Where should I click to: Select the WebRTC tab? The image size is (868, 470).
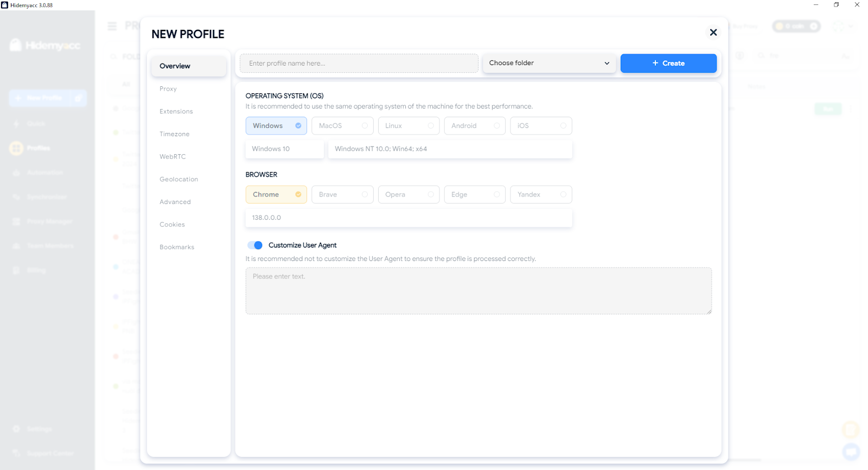tap(173, 156)
